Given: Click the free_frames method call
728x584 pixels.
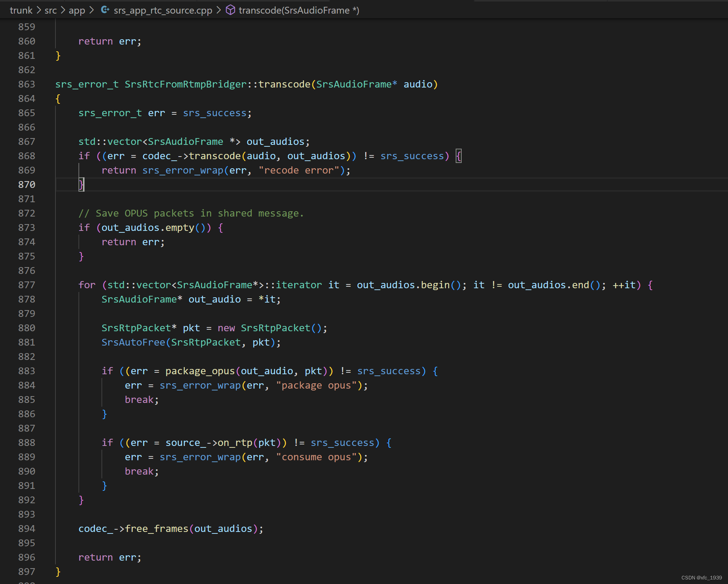Looking at the screenshot, I should [x=156, y=529].
